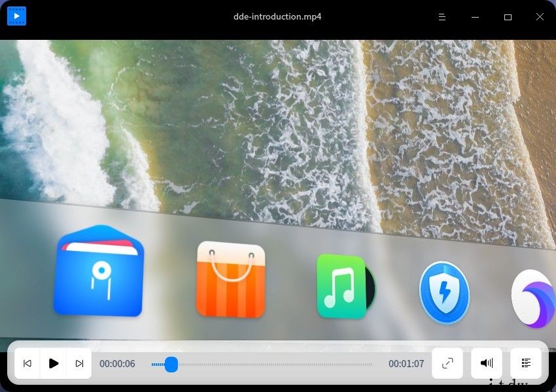Maximize the movie player window
The width and height of the screenshot is (556, 392).
[508, 17]
